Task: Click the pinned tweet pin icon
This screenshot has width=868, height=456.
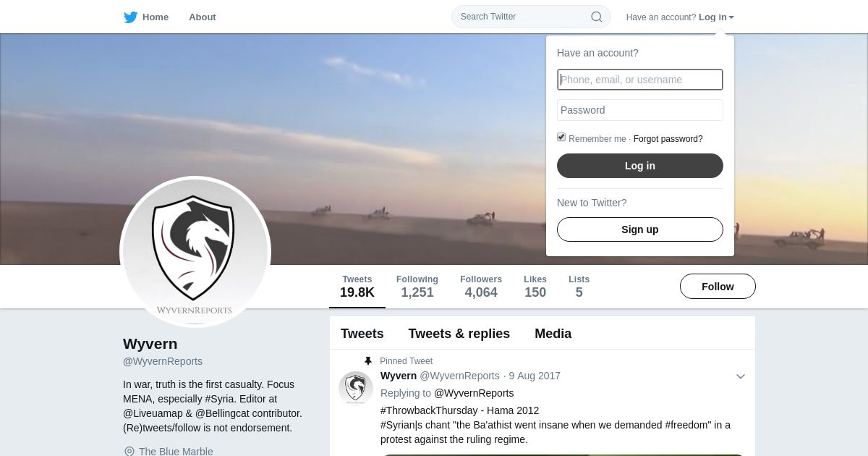Action: coord(368,361)
